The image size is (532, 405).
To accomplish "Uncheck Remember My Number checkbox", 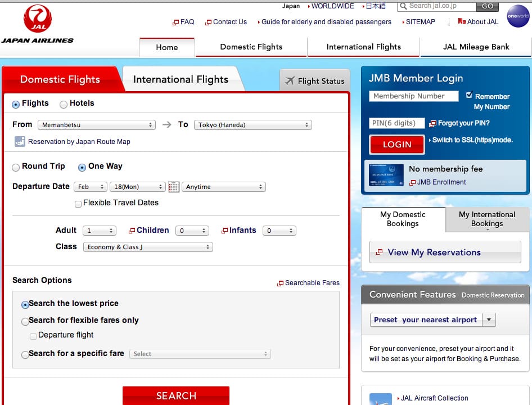I will (x=470, y=96).
